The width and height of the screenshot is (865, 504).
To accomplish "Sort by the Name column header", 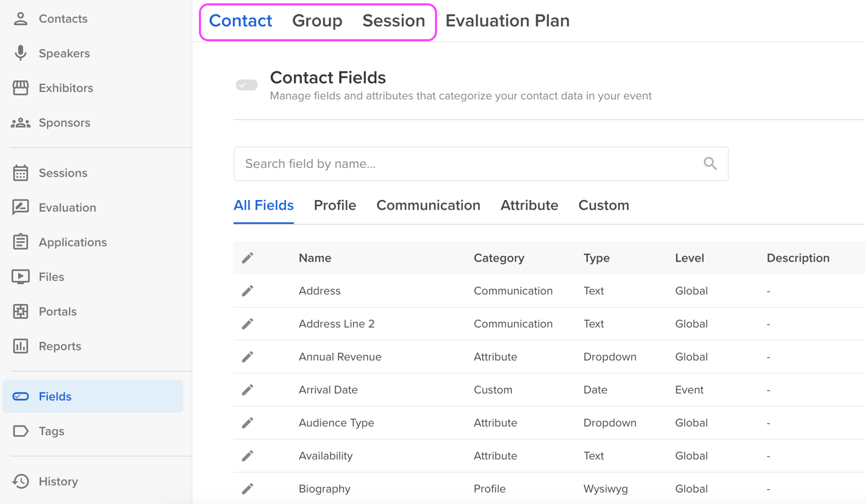I will coord(315,258).
